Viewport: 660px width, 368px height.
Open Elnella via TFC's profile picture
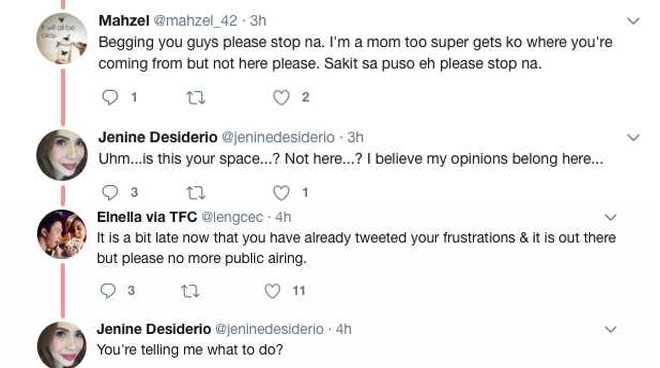tap(62, 234)
